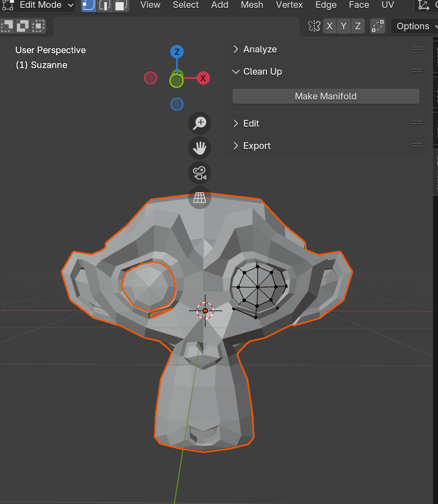438x504 pixels.
Task: Enable Y axis mirror toggle
Action: point(344,26)
